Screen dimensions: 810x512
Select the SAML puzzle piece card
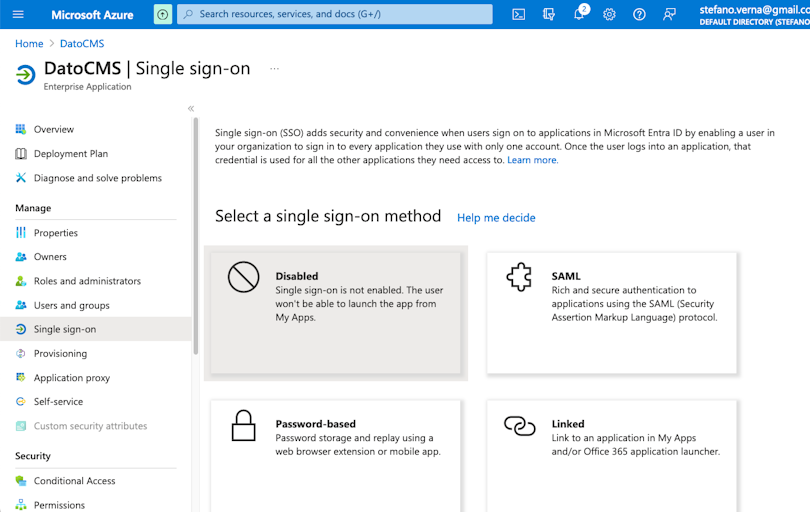[x=612, y=313]
